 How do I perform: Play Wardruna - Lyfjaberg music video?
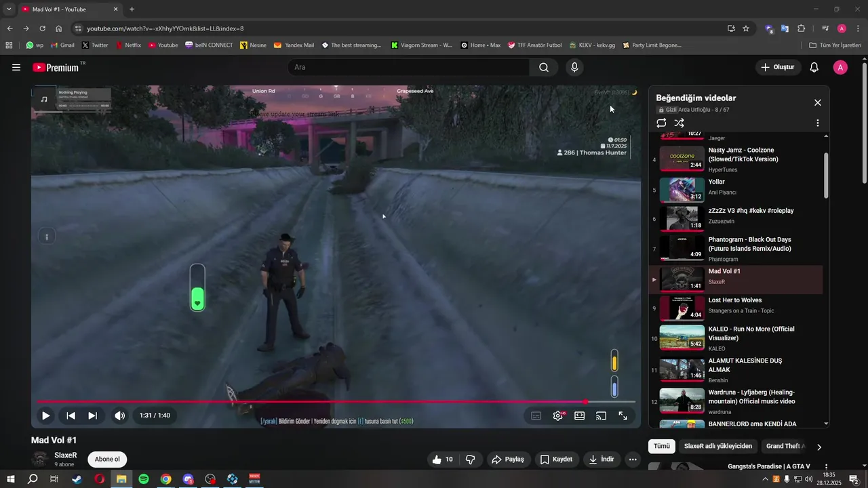coord(736,401)
